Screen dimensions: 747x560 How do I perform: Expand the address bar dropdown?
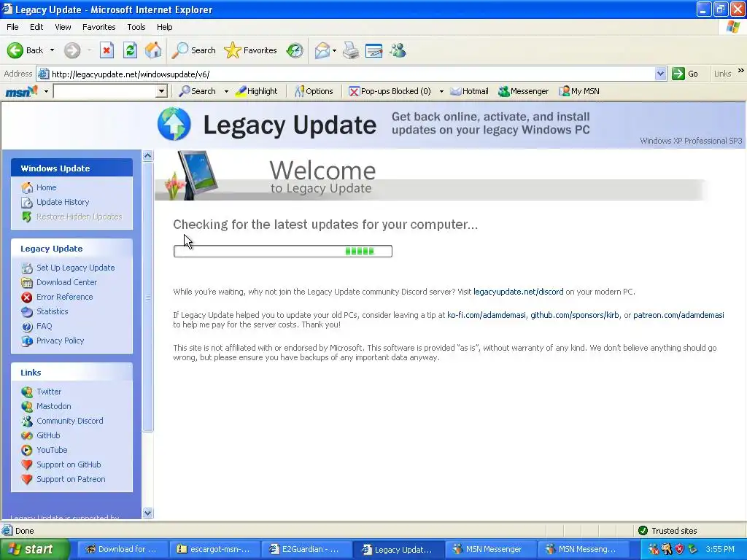660,74
